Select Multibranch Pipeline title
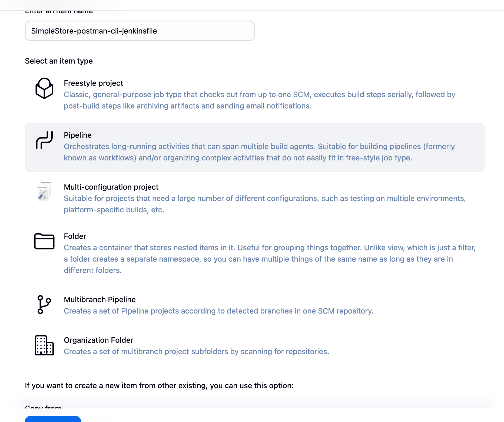Image resolution: width=504 pixels, height=422 pixels. pos(100,299)
